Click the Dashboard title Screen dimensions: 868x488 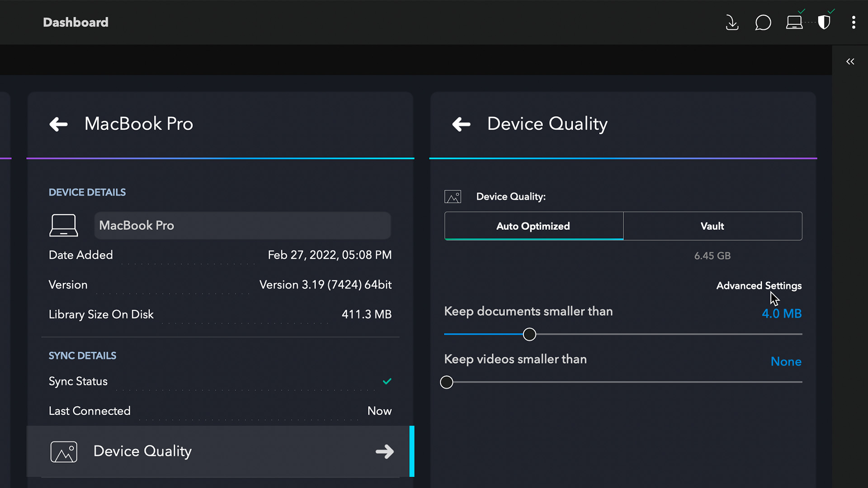75,22
